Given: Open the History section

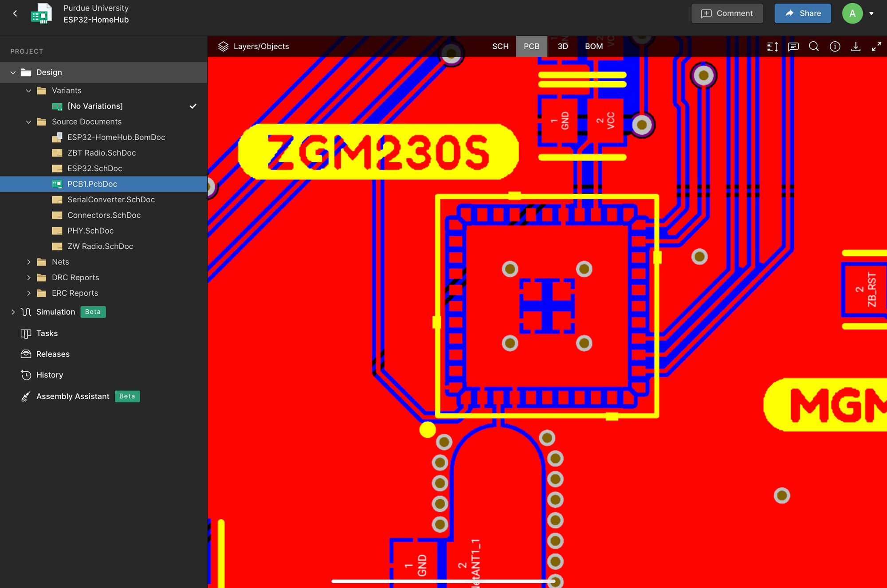Looking at the screenshot, I should (x=50, y=375).
